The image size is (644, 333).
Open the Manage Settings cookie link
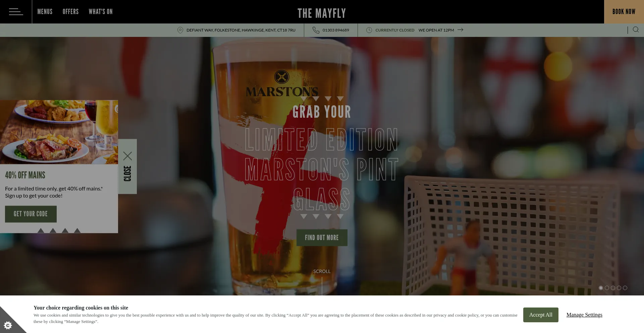click(584, 315)
